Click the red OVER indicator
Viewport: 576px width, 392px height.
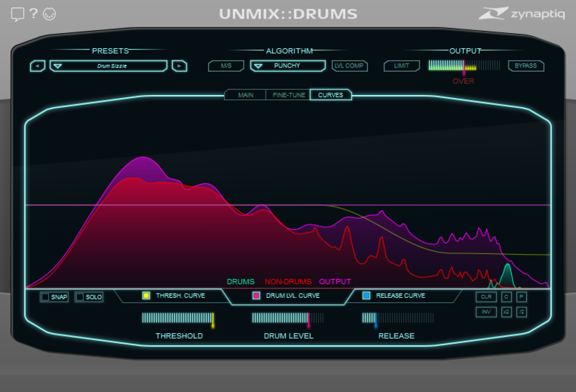tap(463, 81)
